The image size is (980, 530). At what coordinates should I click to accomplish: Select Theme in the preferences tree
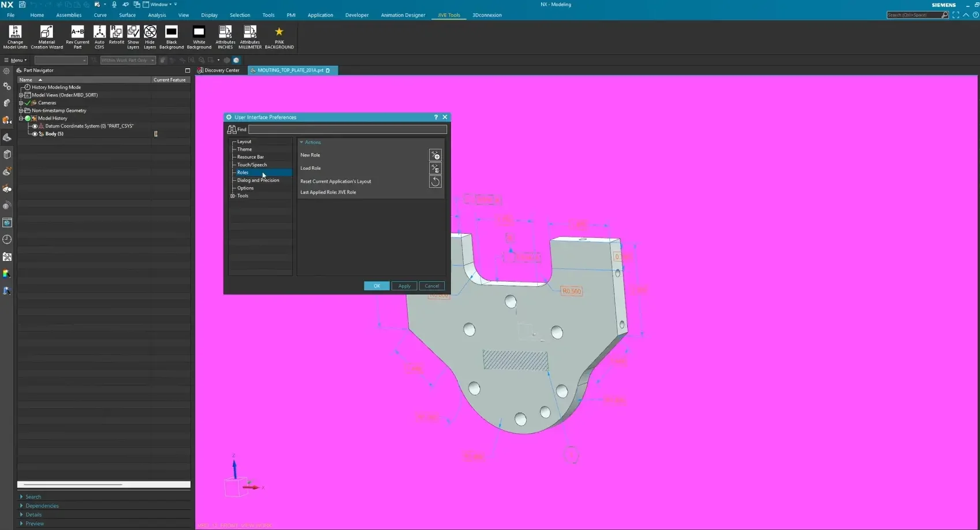point(244,150)
